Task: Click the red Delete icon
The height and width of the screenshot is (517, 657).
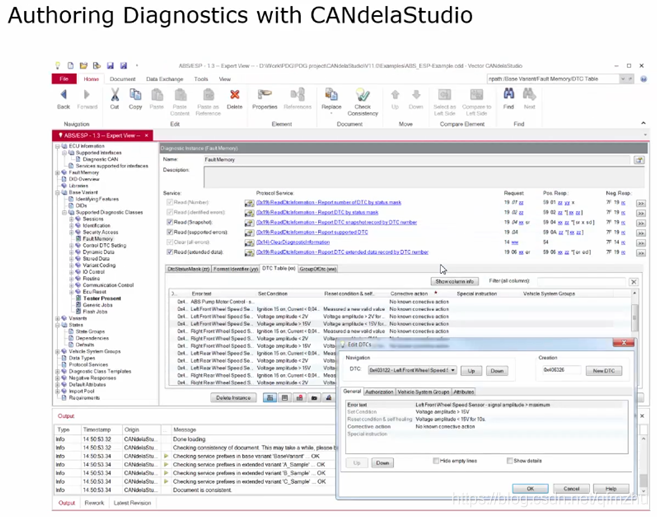Action: (x=235, y=95)
